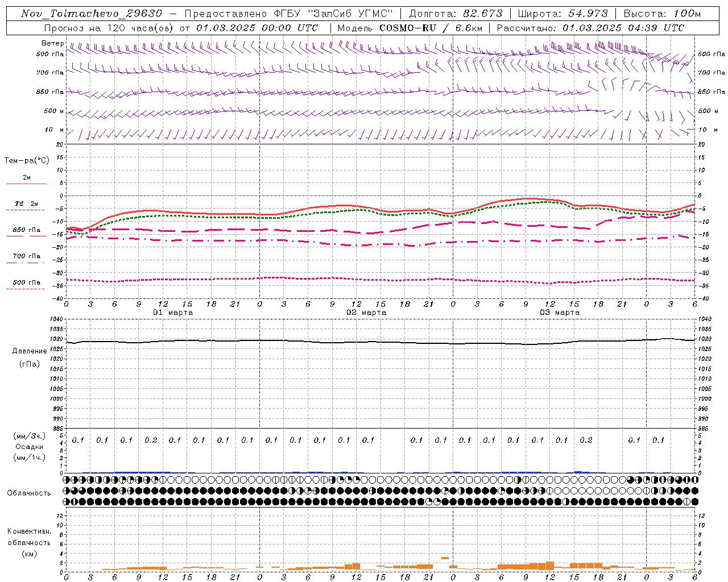The height and width of the screenshot is (582, 728).
Task: Click the Давление pressure panel label
Action: pos(30,351)
